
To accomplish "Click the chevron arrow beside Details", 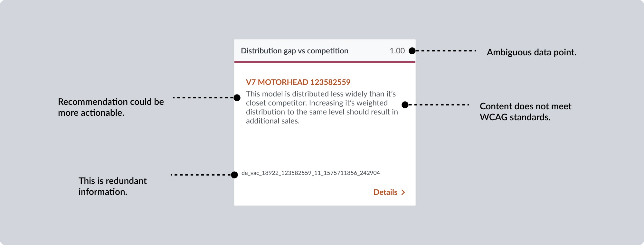I will (403, 192).
